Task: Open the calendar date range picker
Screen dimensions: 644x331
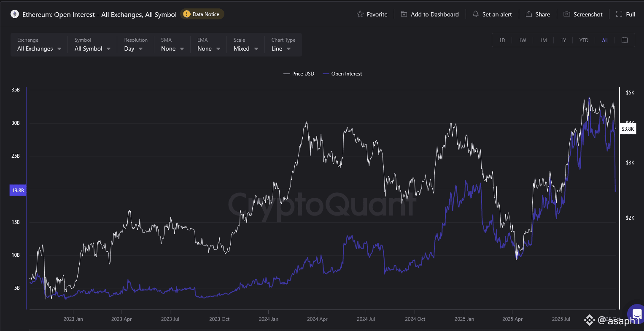Action: click(x=625, y=40)
